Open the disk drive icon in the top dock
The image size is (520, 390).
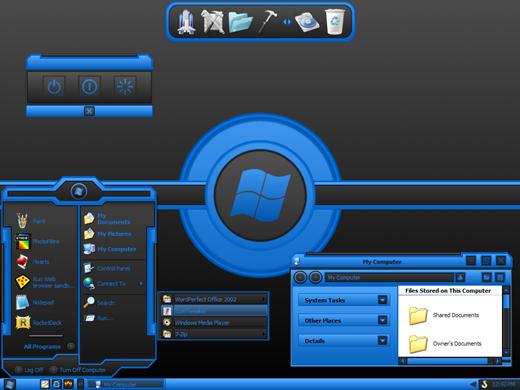[307, 22]
